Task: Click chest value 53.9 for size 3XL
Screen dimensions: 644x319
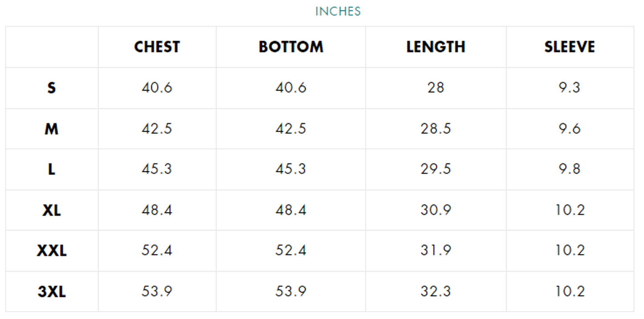Action: click(157, 292)
